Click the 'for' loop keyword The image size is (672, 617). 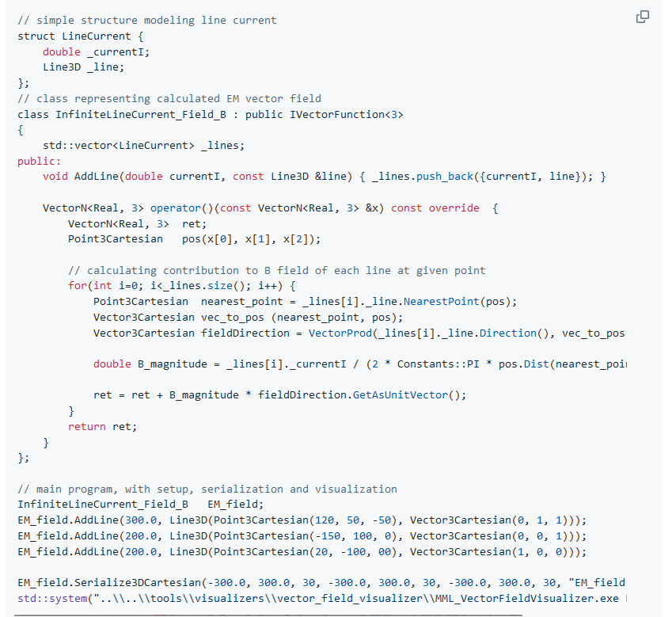(x=77, y=285)
